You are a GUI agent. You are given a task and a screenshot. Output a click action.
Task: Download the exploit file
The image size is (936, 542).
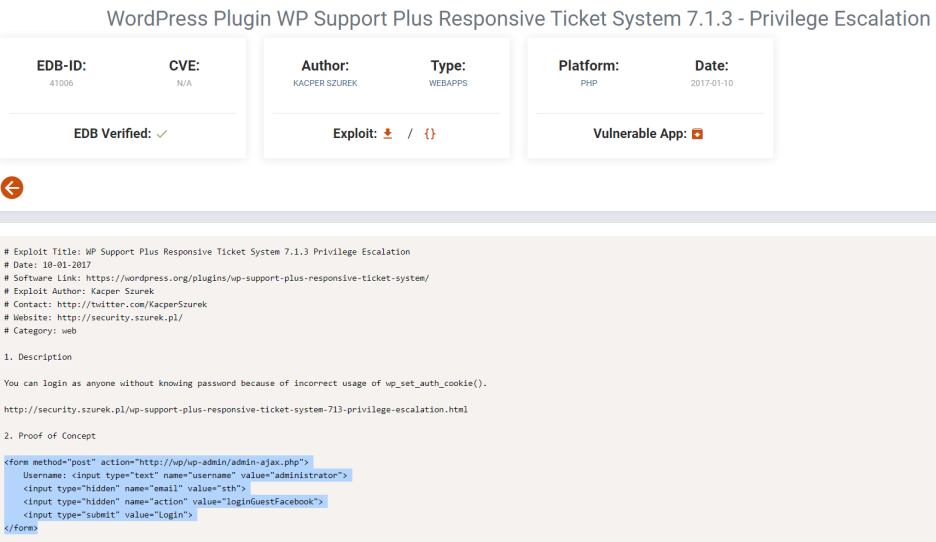[x=387, y=134]
